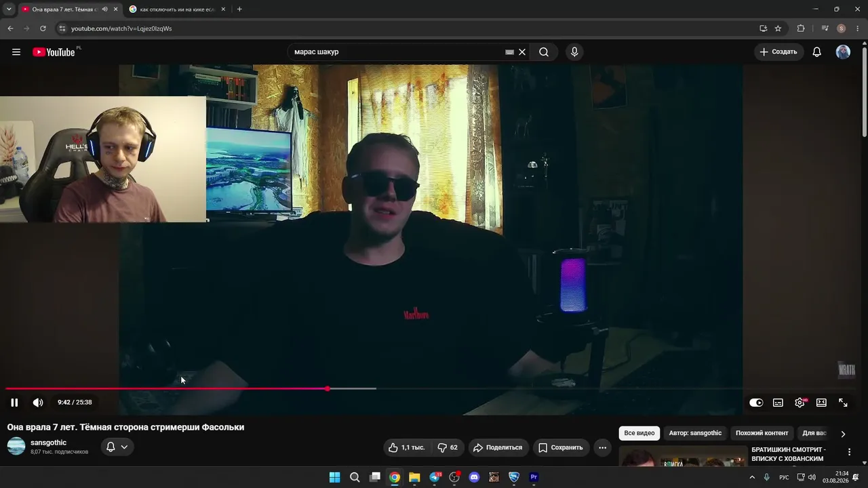Viewport: 868px width, 488px height.
Task: Open Chrome media controls icon
Action: (x=825, y=28)
